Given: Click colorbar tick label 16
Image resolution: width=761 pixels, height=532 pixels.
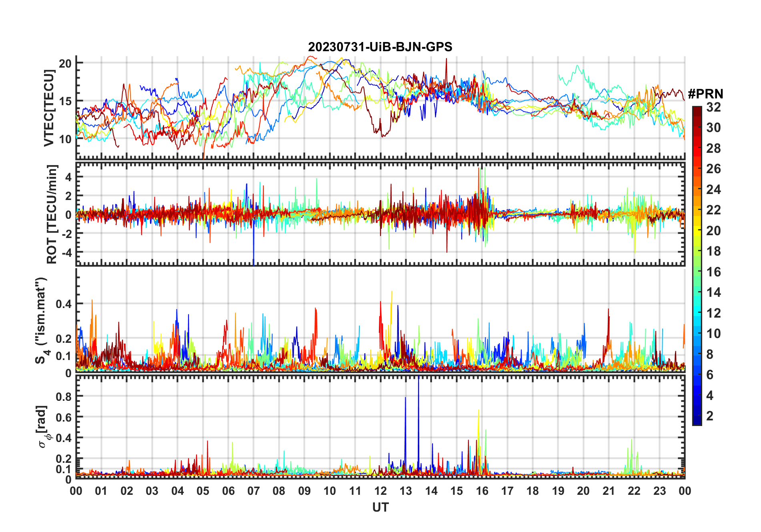Looking at the screenshot, I should (x=713, y=272).
